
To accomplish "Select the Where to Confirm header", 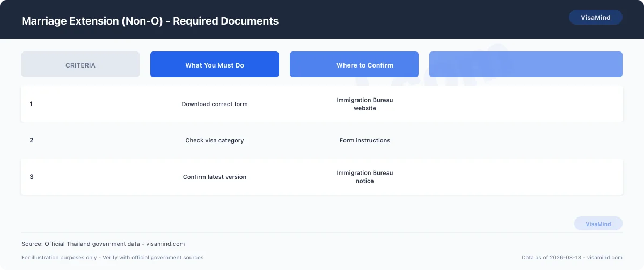I will 354,65.
